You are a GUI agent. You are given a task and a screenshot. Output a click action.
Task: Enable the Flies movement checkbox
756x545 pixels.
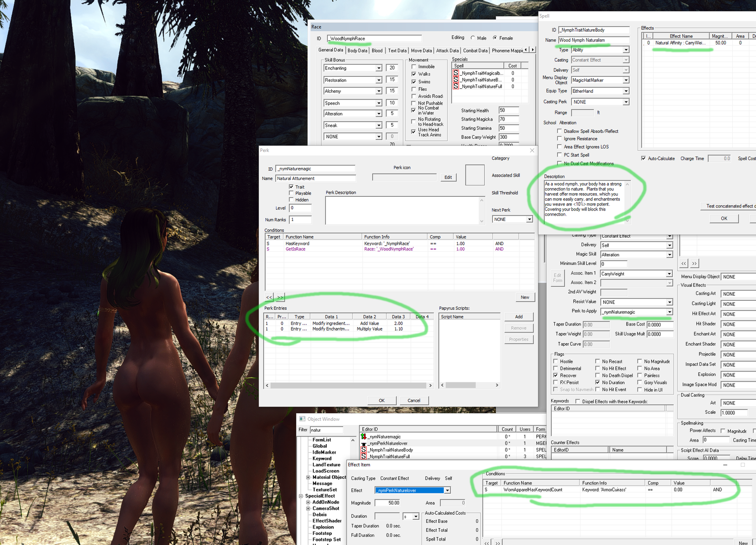[x=414, y=89]
